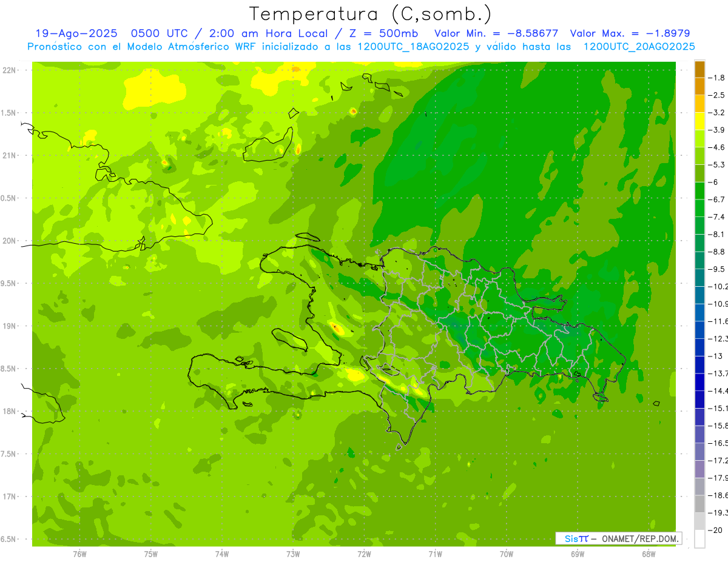Click the '-16.5' colorbar value

[719, 443]
